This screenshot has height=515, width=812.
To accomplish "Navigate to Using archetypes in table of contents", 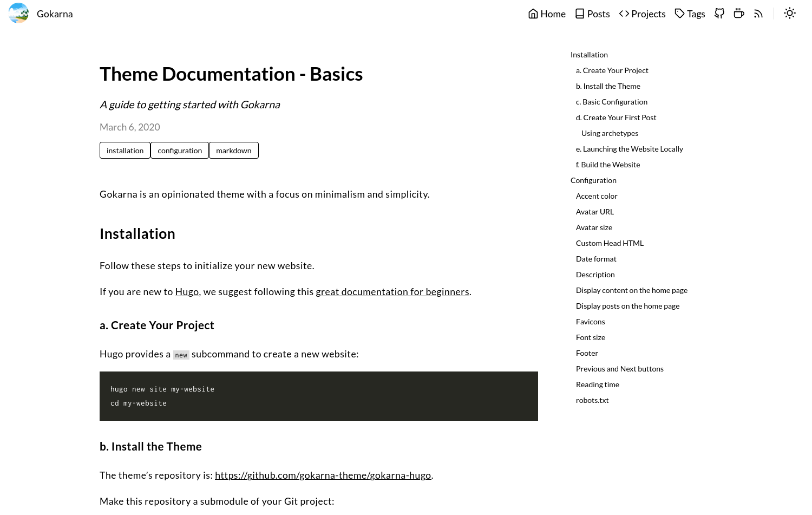I will point(610,133).
